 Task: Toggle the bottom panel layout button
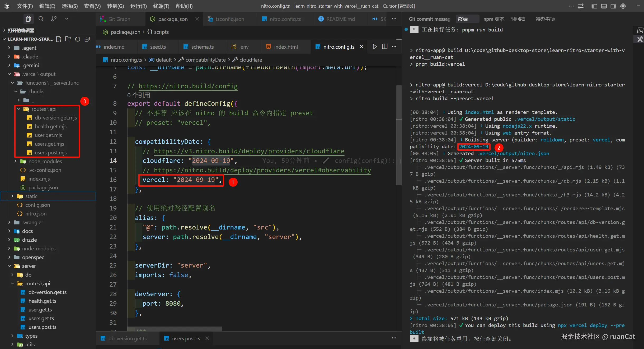[x=604, y=6]
